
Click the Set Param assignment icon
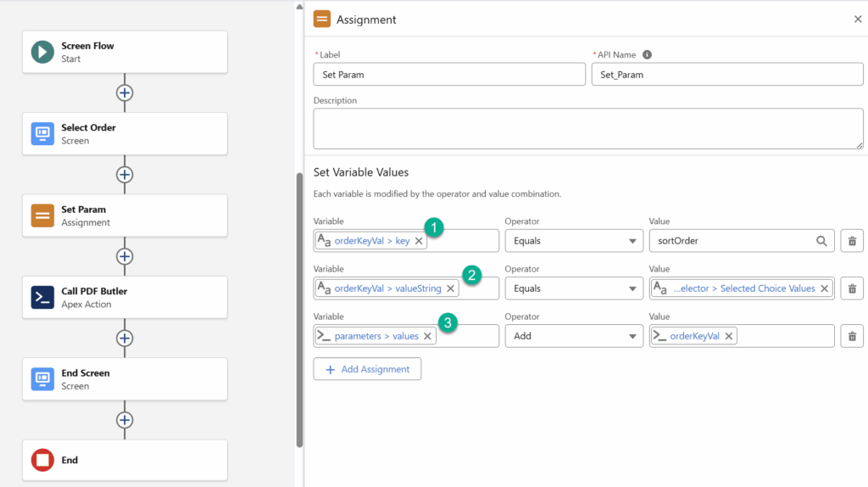(x=42, y=216)
